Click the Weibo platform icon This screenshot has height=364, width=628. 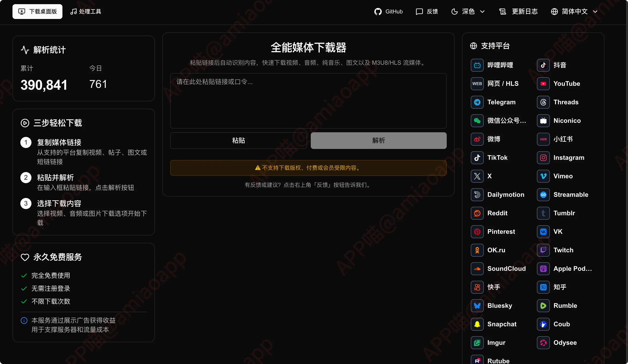click(x=477, y=139)
